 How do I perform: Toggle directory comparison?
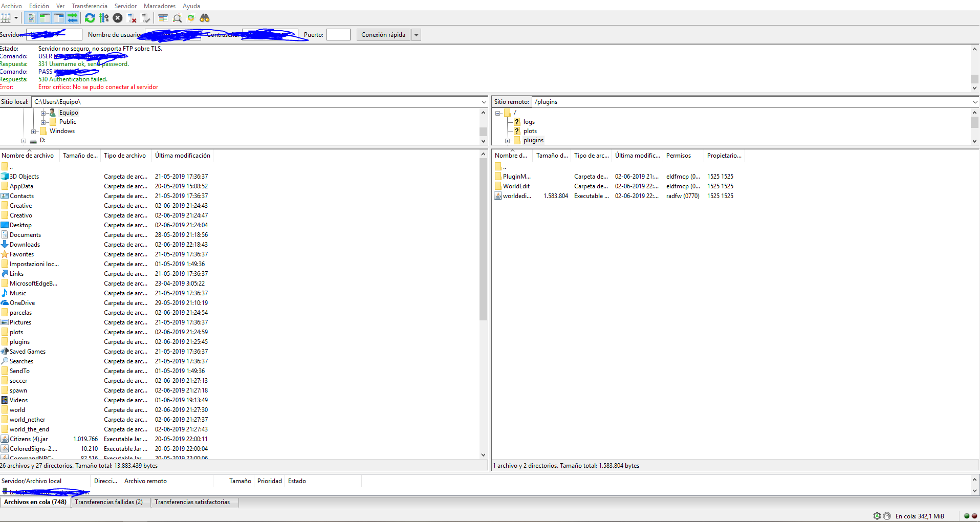177,18
